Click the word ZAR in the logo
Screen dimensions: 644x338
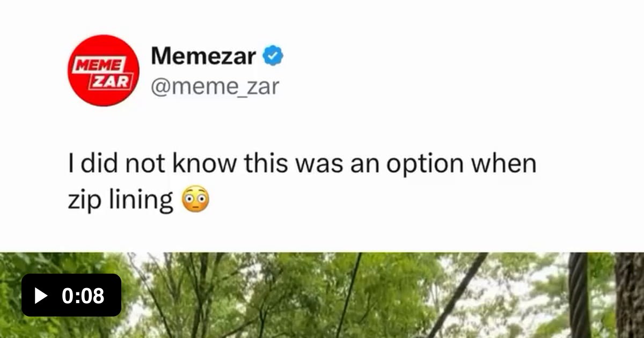tap(109, 82)
